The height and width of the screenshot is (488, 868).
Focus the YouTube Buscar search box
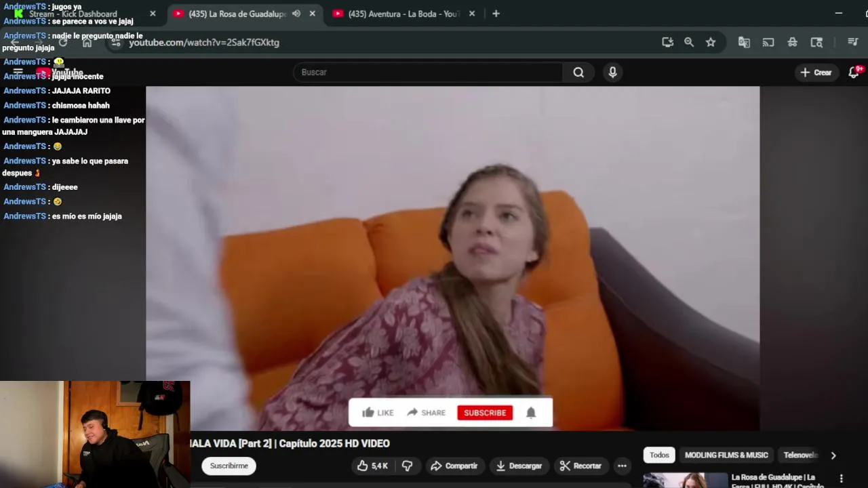tap(428, 72)
